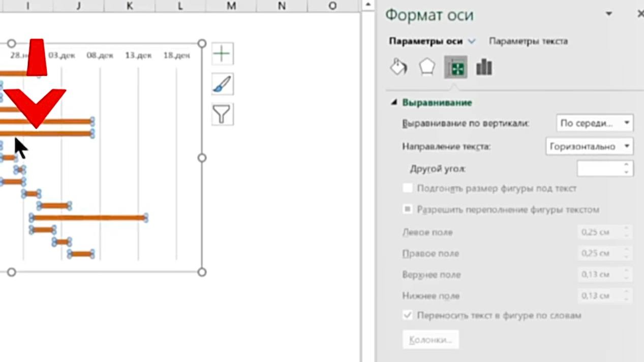The height and width of the screenshot is (362, 644).
Task: Click the Левое поле value field
Action: (600, 232)
